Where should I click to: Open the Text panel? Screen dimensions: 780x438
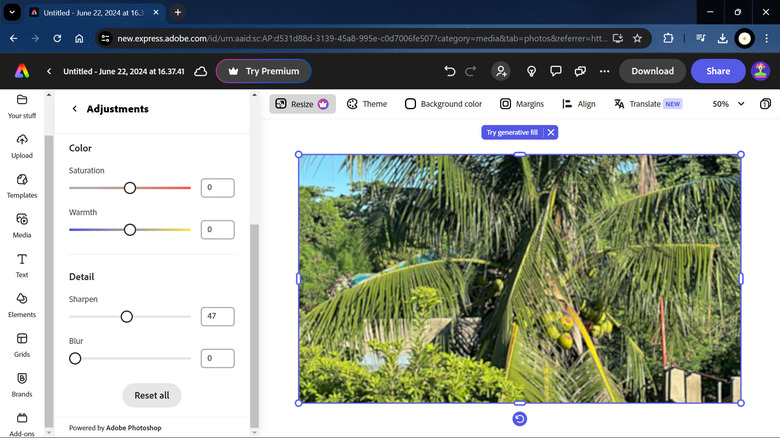22,266
